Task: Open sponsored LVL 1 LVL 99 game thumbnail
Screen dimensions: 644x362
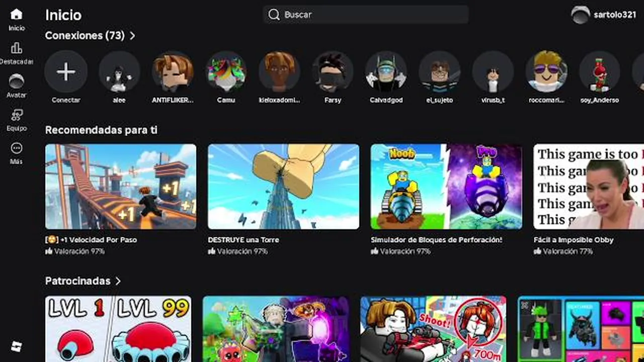Action: tap(118, 329)
